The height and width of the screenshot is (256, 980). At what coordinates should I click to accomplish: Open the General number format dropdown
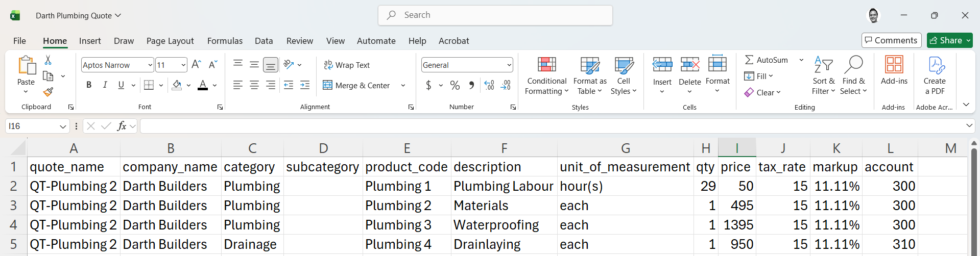click(509, 65)
